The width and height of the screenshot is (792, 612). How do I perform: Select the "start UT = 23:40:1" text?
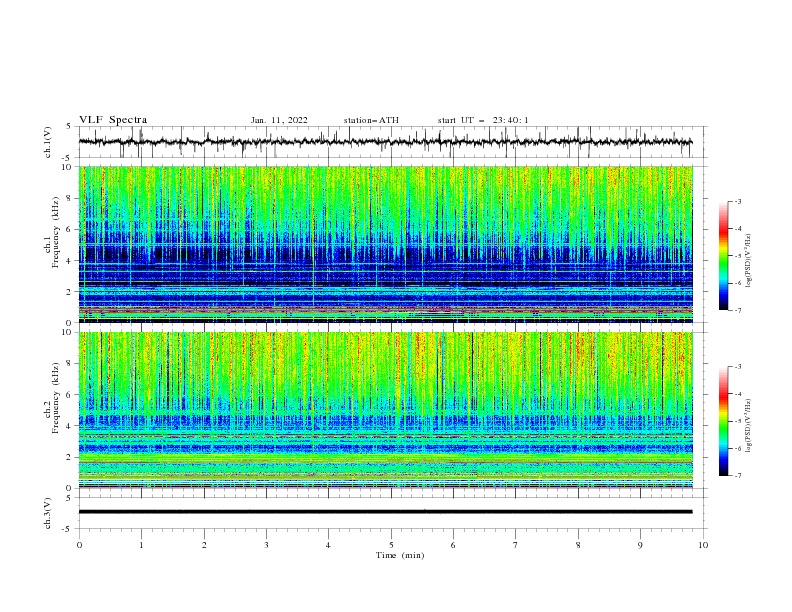tap(483, 120)
